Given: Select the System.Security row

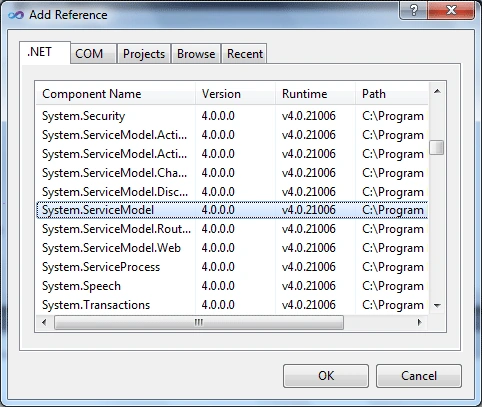Looking at the screenshot, I should click(232, 116).
